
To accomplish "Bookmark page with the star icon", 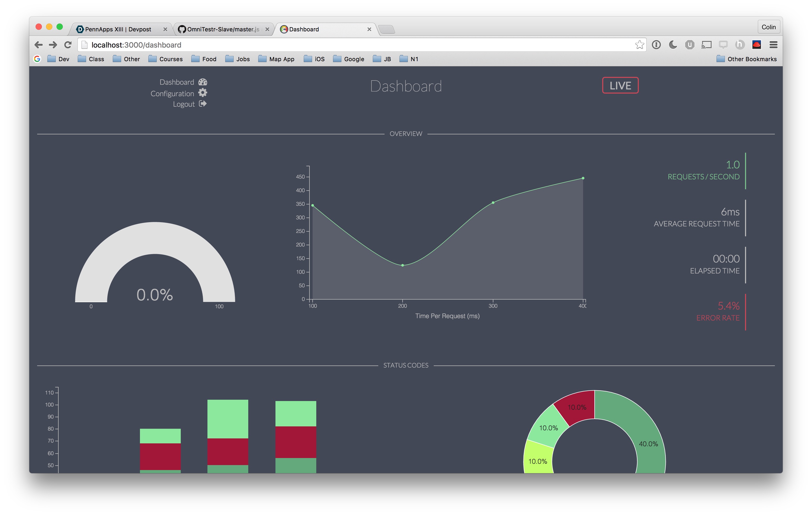I will click(x=639, y=45).
